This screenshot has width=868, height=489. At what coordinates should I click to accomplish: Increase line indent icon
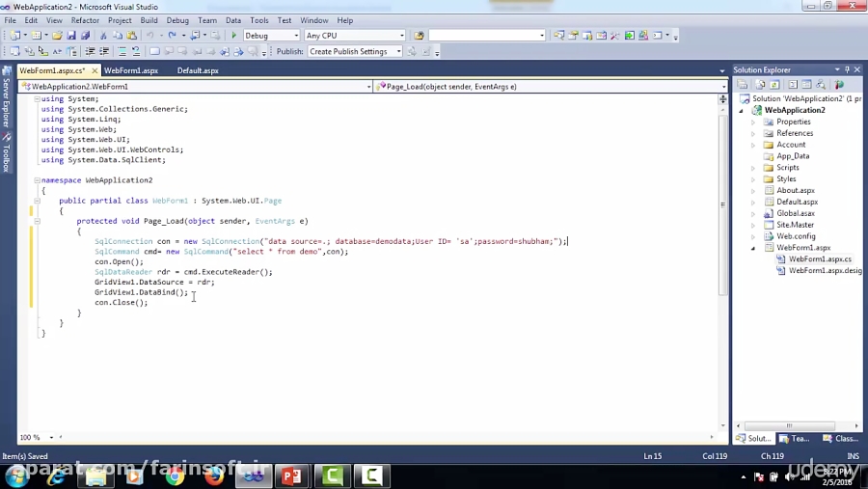pyautogui.click(x=103, y=51)
